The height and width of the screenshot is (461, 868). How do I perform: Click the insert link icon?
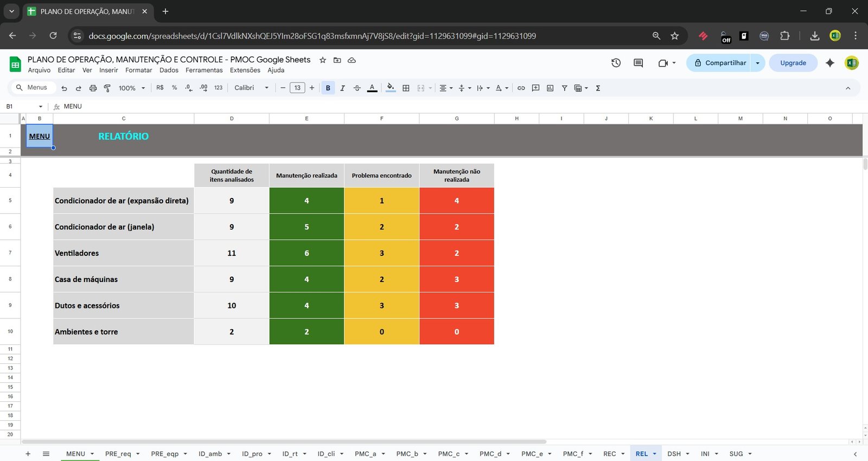tap(521, 88)
